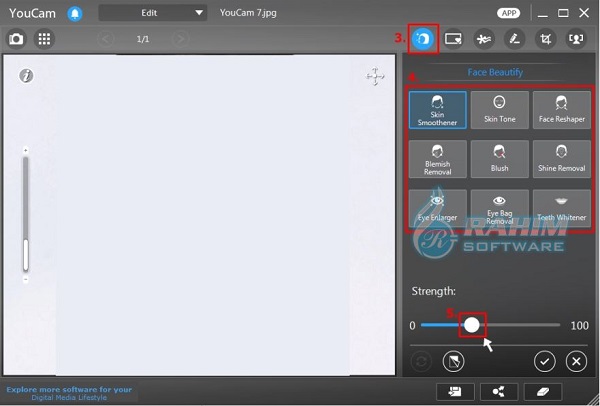Close the YouCam window
This screenshot has width=600, height=406.
tap(584, 13)
